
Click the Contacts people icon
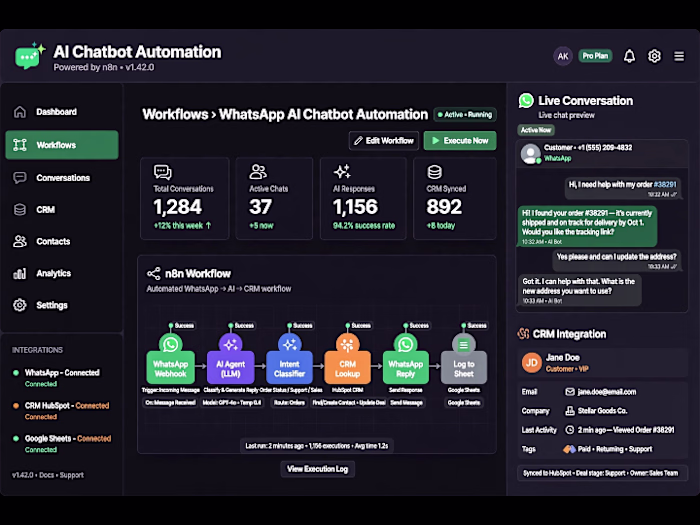(20, 242)
